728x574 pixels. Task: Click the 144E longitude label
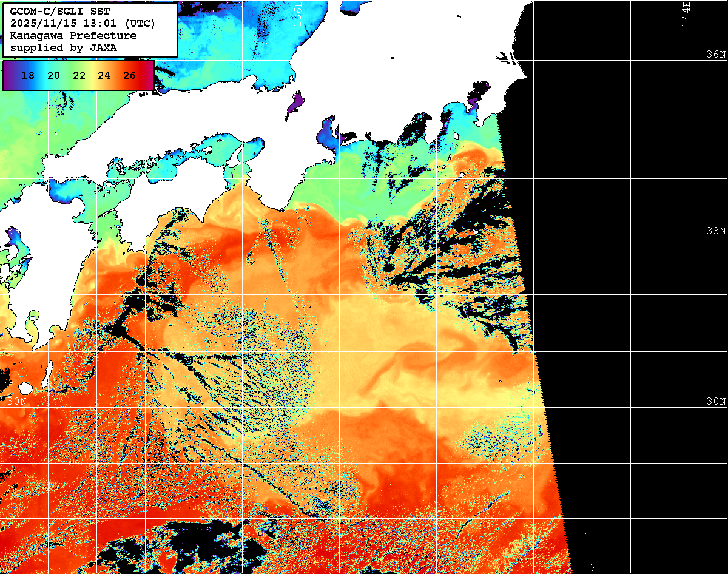686,13
